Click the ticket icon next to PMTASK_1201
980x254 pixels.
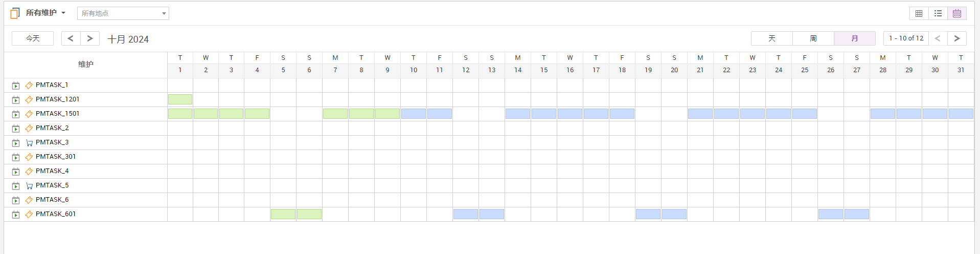(x=29, y=99)
